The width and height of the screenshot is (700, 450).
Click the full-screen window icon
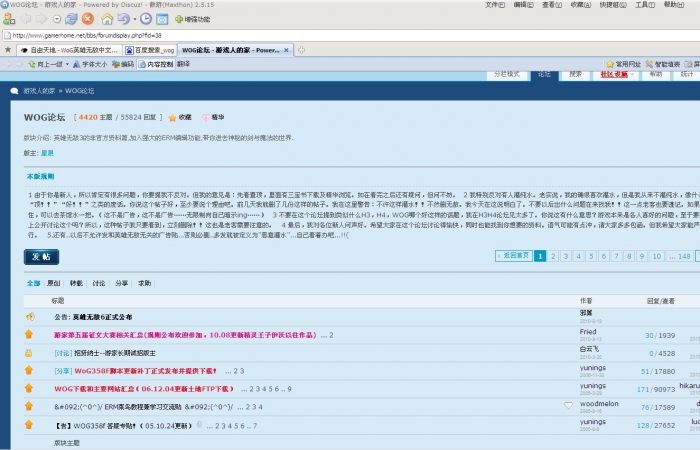coord(162,19)
